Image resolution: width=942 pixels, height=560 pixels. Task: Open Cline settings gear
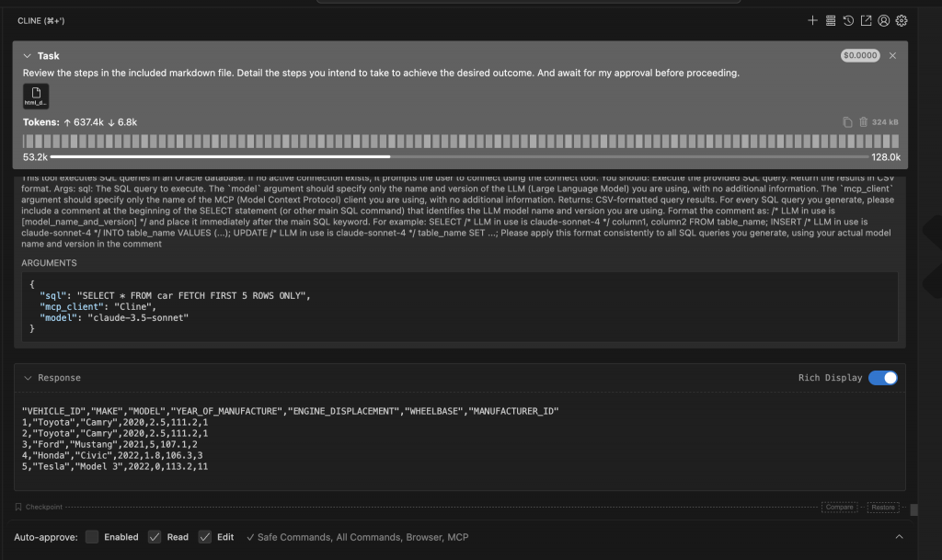click(x=902, y=20)
